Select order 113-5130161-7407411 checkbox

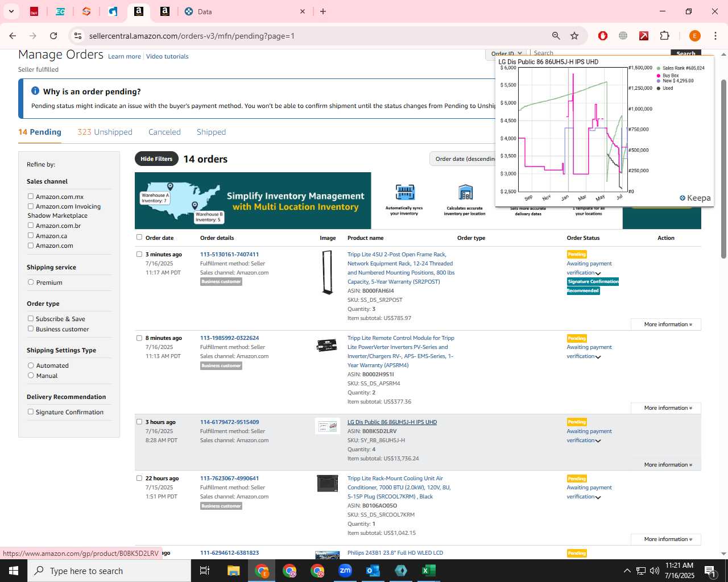(x=139, y=255)
